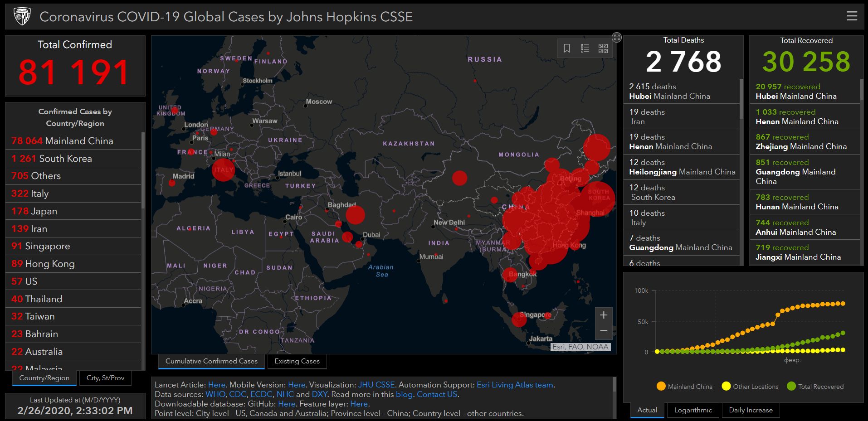868x421 pixels.
Task: Switch list to City, St/Prov tab
Action: click(x=105, y=378)
